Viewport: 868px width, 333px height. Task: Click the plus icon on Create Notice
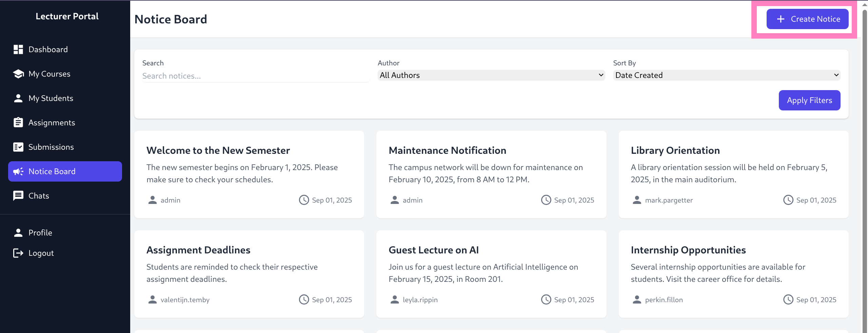point(781,19)
